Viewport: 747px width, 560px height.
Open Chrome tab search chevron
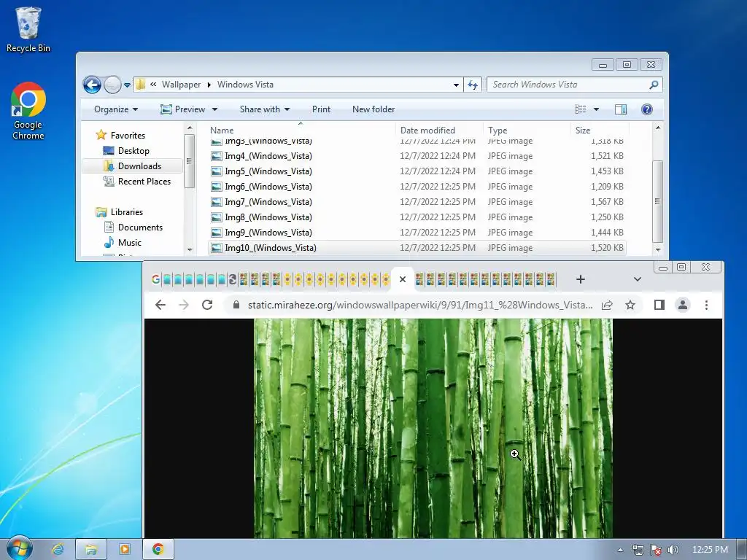click(637, 279)
